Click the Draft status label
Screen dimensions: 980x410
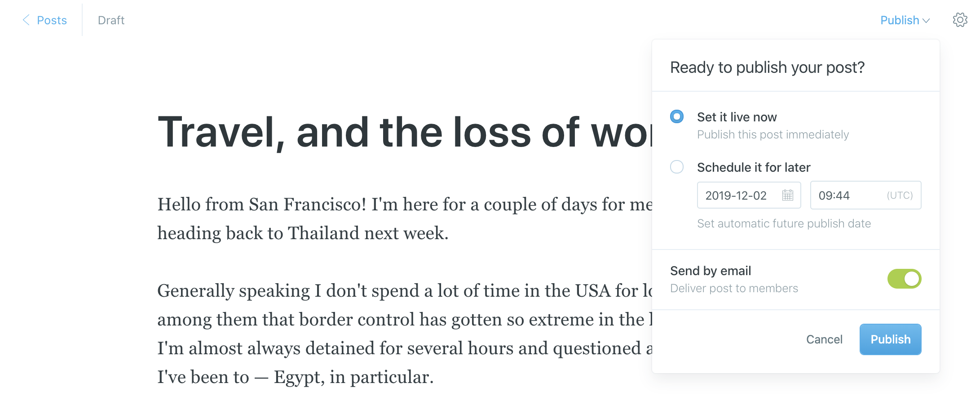coord(111,20)
